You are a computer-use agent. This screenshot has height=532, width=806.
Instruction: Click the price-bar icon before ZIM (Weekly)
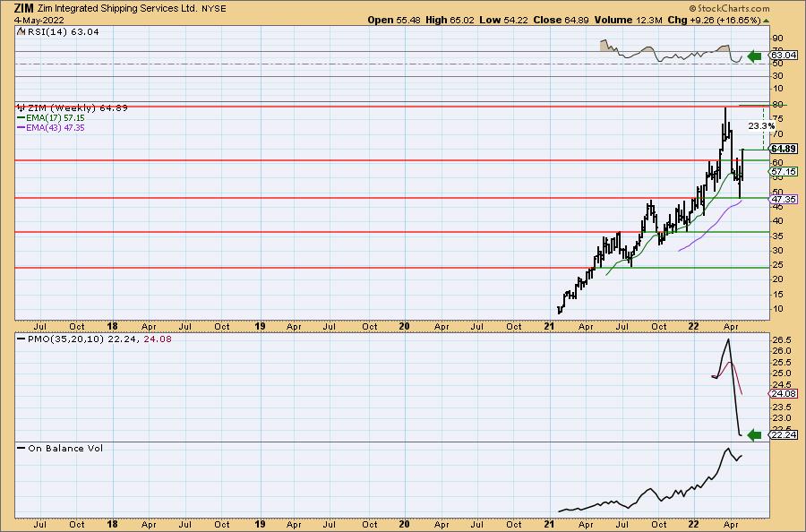tap(21, 107)
